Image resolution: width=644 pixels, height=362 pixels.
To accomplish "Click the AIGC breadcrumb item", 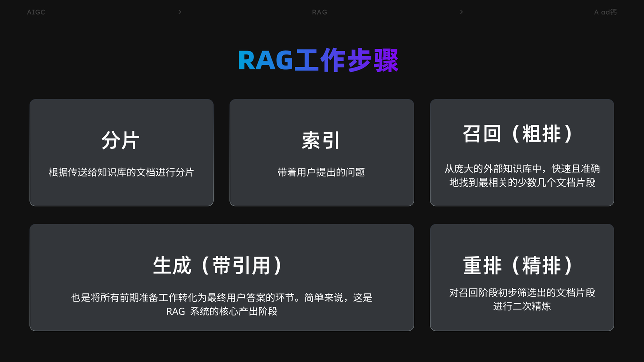I will pos(36,12).
